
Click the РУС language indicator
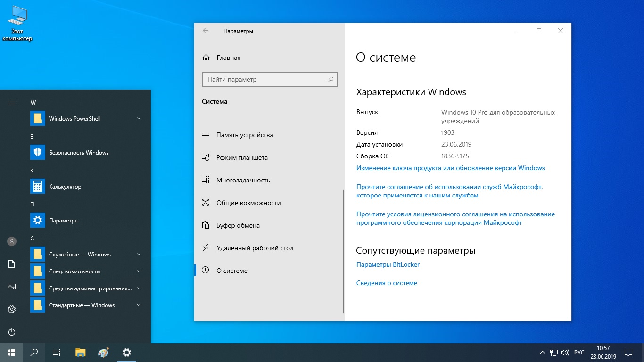tap(579, 353)
